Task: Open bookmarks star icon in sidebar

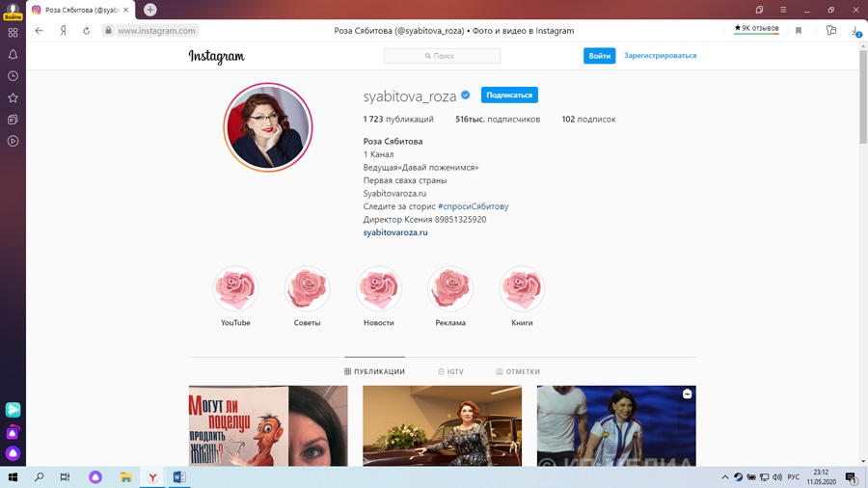Action: point(13,97)
